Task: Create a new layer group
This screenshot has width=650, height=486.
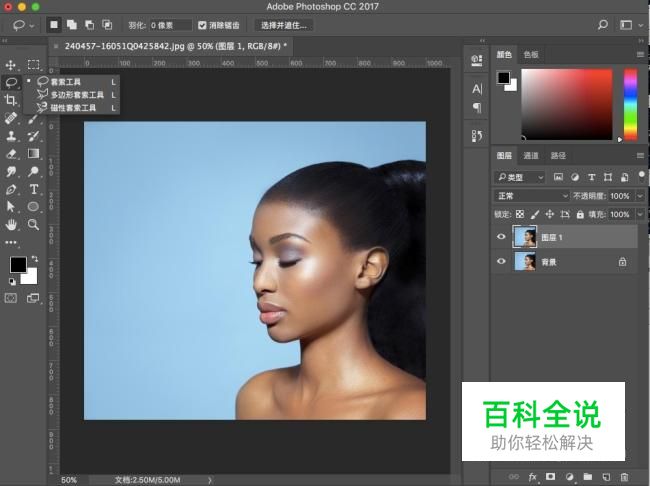Action: click(587, 476)
